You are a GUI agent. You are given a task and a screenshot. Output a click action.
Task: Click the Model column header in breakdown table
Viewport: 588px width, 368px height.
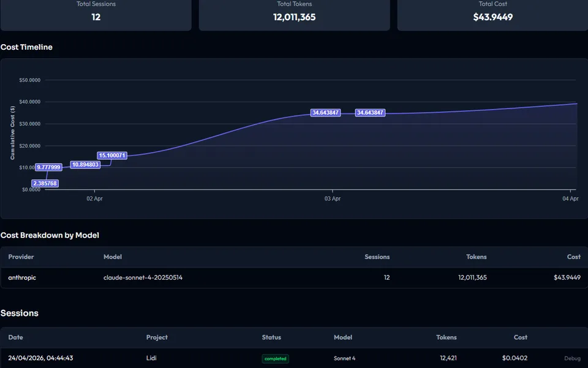(x=113, y=257)
